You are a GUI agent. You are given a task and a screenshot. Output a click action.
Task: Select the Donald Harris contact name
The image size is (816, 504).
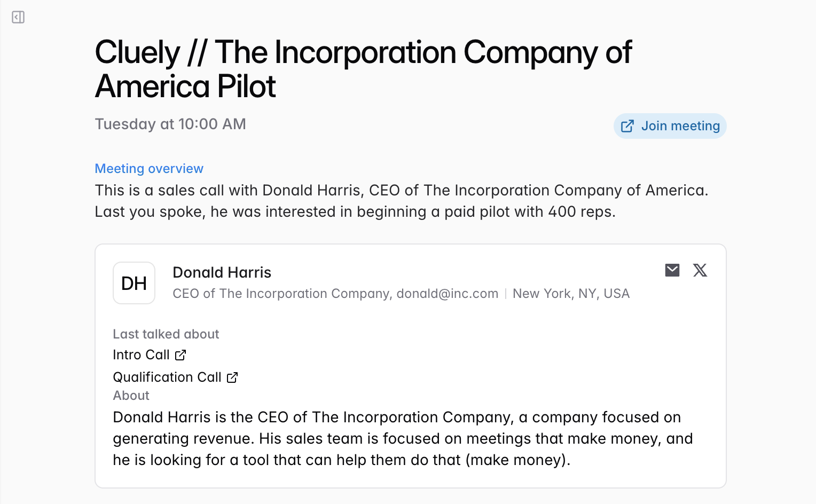pyautogui.click(x=222, y=273)
